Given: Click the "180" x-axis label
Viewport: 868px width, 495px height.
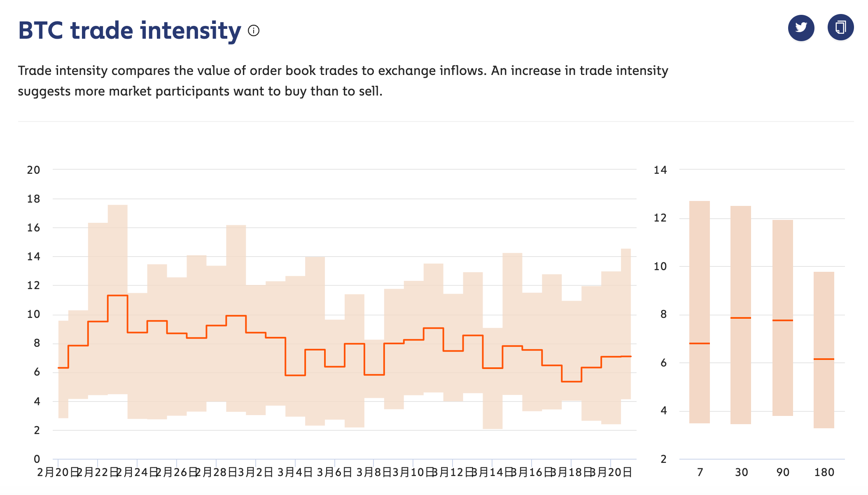Looking at the screenshot, I should click(x=824, y=472).
